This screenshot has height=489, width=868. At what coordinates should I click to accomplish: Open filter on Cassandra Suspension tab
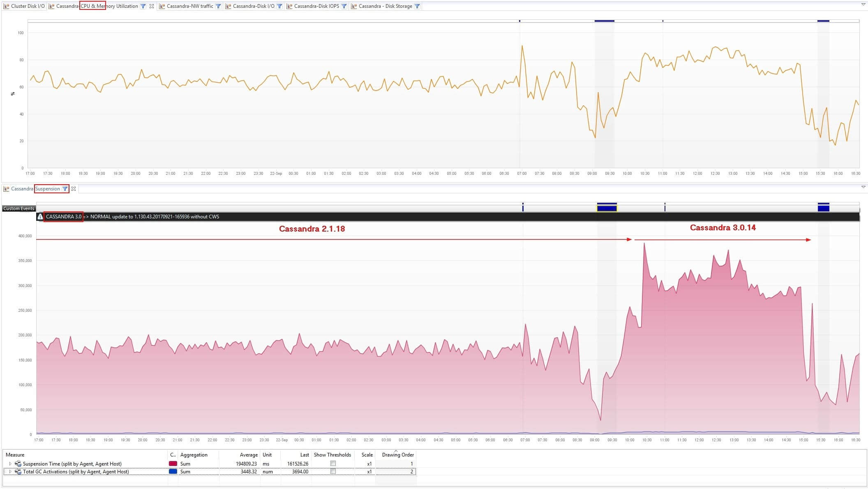65,189
